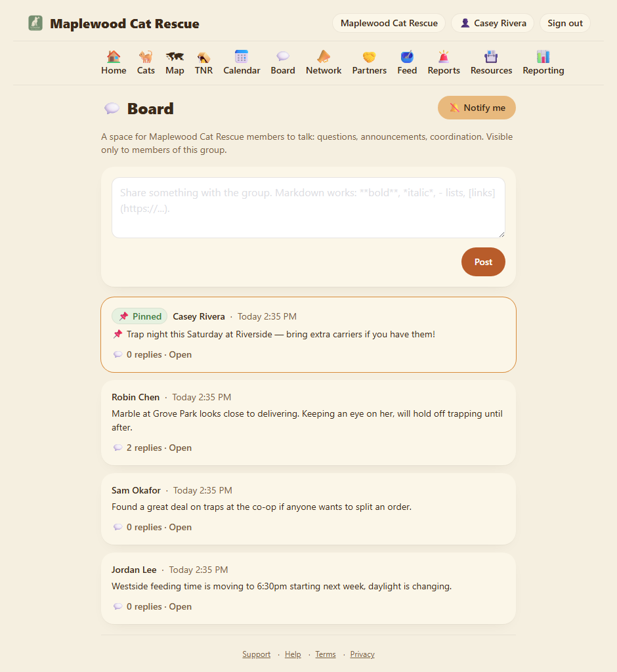Focus the share something text area
The height and width of the screenshot is (672, 617).
coord(308,208)
